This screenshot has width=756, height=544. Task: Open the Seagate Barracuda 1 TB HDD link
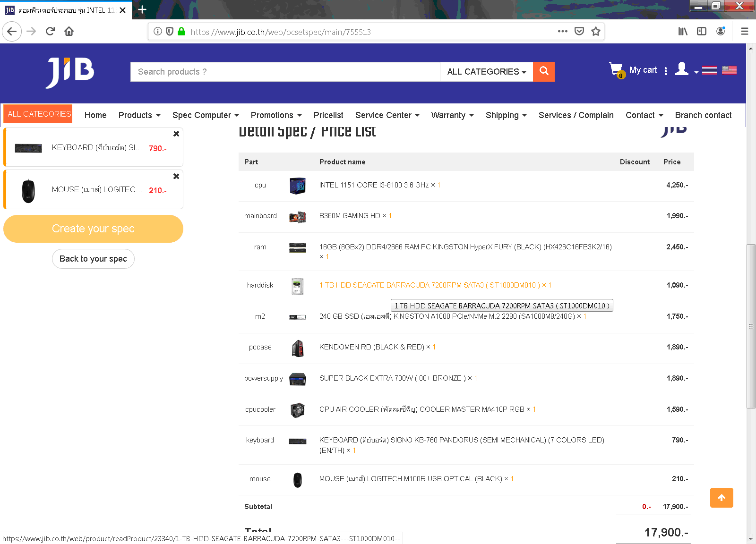(430, 285)
